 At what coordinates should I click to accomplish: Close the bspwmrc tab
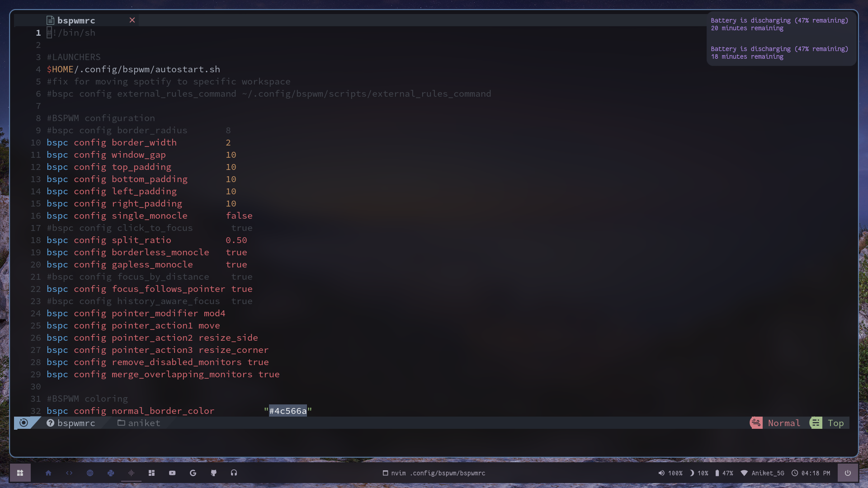tap(132, 20)
